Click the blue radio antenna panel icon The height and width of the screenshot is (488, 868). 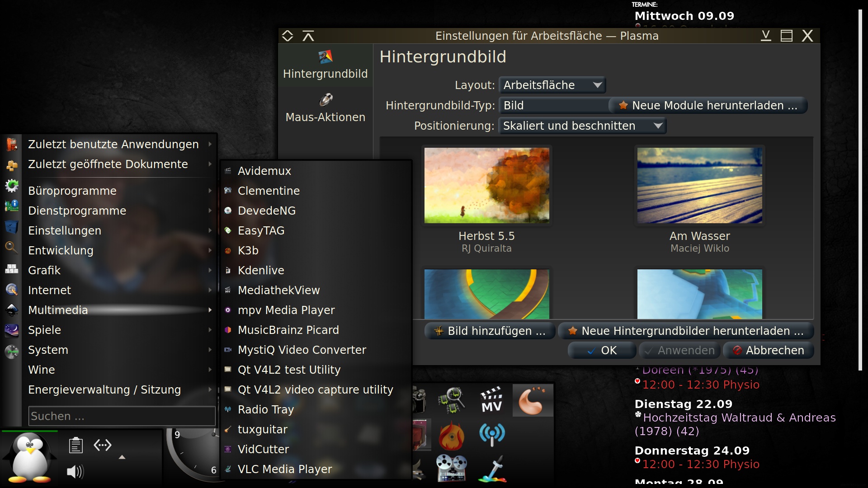point(492,435)
